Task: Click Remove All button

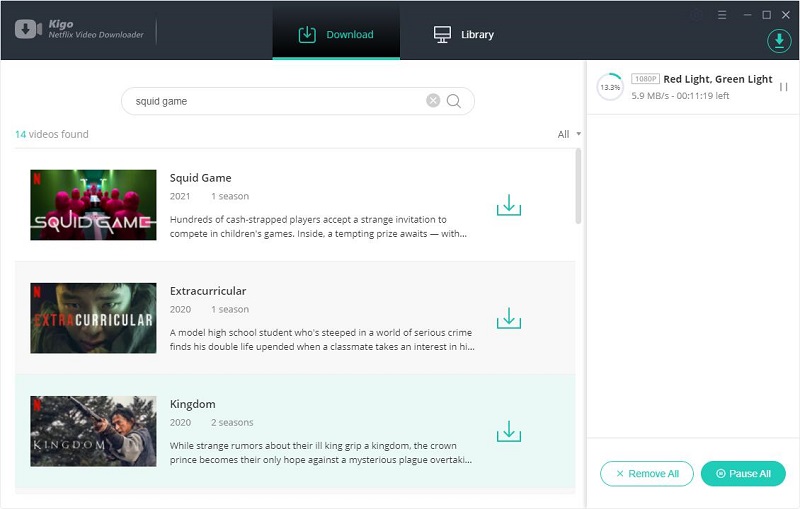Action: pos(646,474)
